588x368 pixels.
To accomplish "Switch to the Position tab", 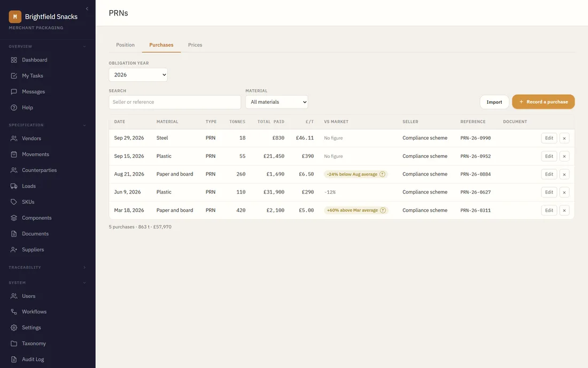I will pos(125,45).
